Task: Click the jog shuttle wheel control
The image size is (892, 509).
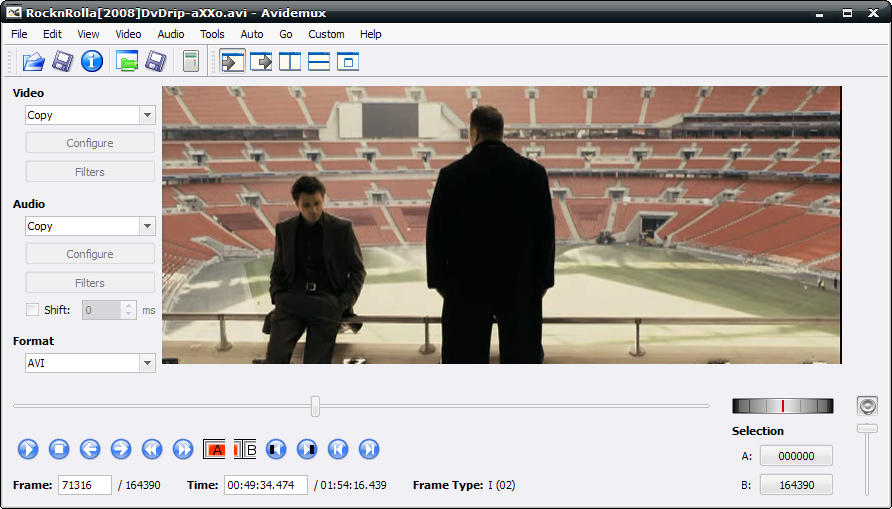Action: (783, 405)
